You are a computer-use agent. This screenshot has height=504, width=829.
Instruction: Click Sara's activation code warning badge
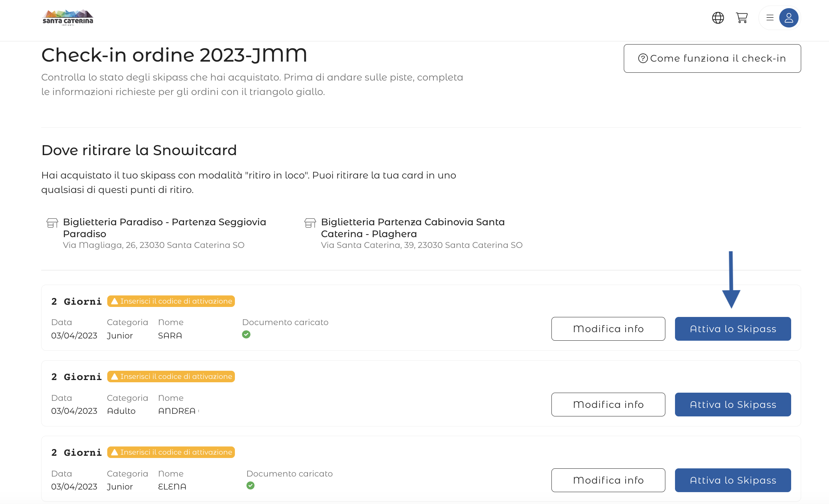171,301
